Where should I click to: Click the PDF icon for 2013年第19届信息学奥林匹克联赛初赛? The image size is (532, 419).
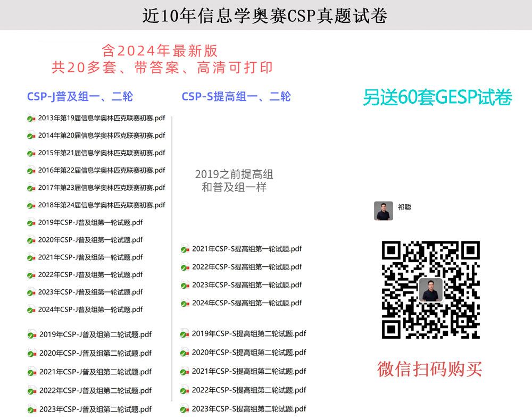coord(31,118)
